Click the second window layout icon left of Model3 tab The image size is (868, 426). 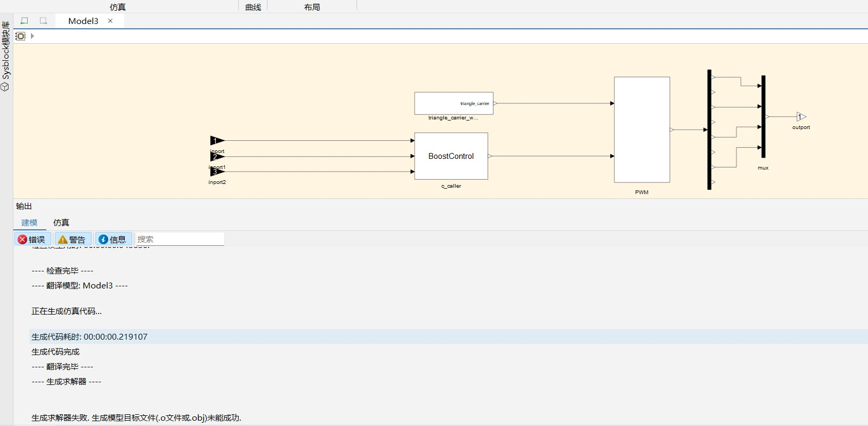tap(44, 21)
